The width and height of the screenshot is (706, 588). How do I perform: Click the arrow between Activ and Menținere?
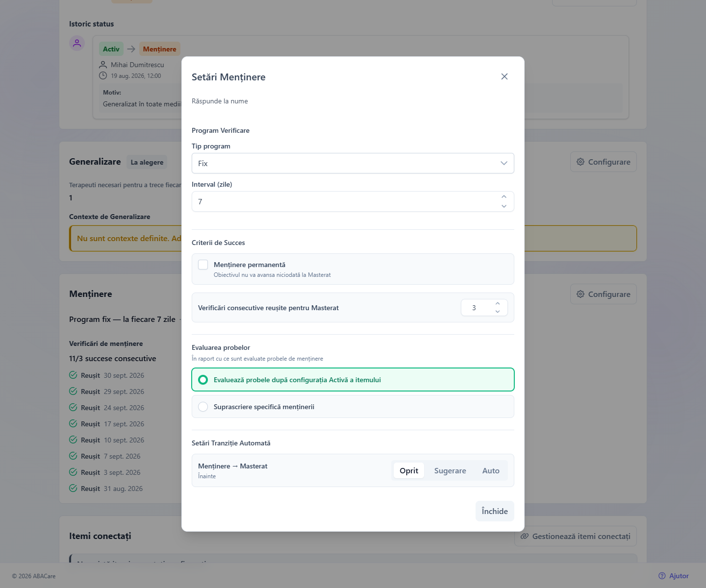(x=131, y=49)
